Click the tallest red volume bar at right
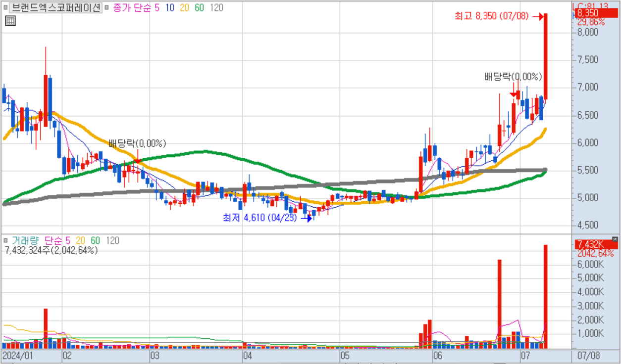621x364 pixels. 545,297
